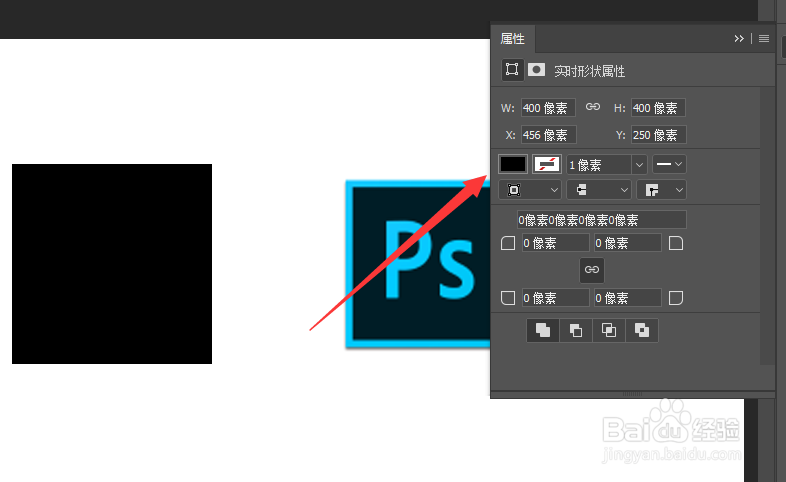This screenshot has height=482, width=786.
Task: Click the H field showing 400 像素
Action: click(x=658, y=108)
